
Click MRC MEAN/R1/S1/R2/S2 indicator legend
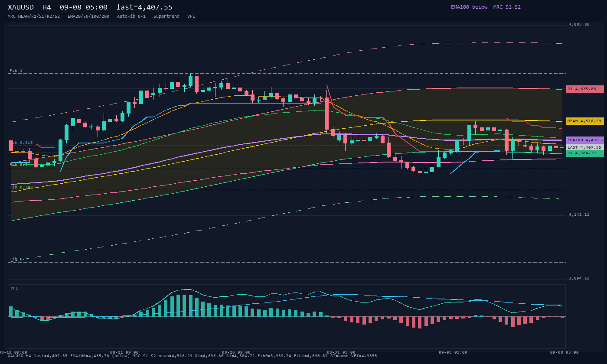pyautogui.click(x=34, y=16)
